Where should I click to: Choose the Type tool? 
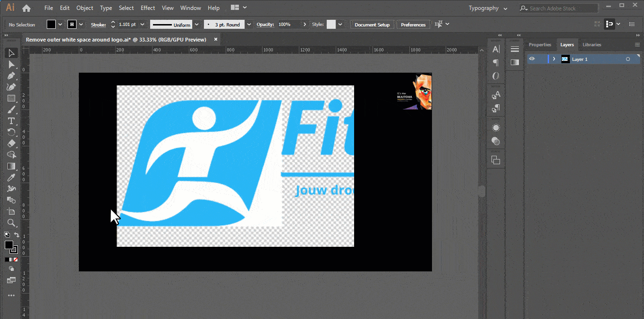(x=11, y=121)
